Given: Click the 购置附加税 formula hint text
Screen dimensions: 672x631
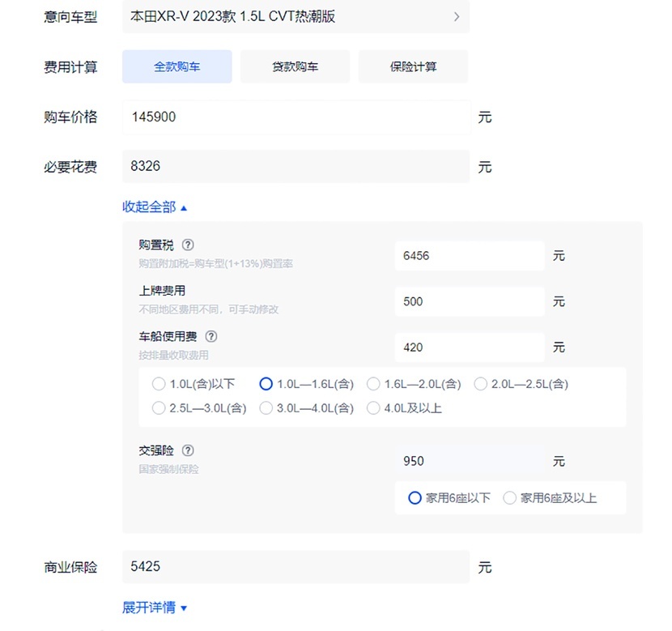Looking at the screenshot, I should (215, 263).
